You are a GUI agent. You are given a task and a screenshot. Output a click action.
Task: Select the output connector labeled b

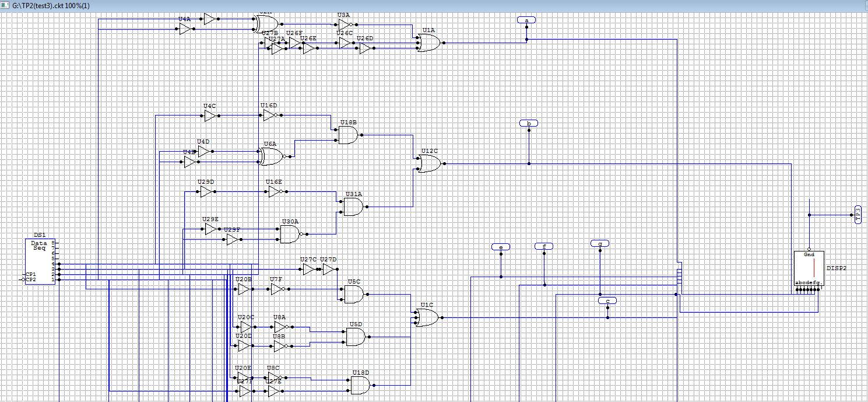[529, 124]
